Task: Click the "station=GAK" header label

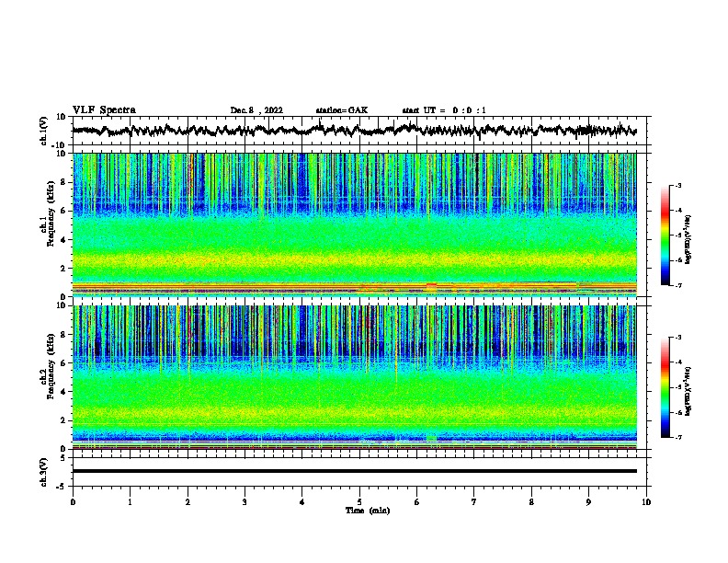Action: [342, 110]
